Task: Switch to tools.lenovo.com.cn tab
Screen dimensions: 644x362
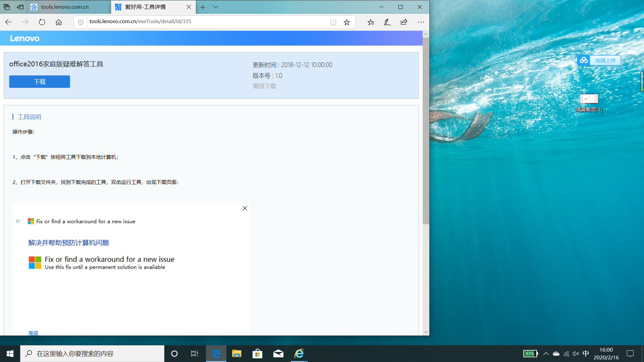Action: 65,7
